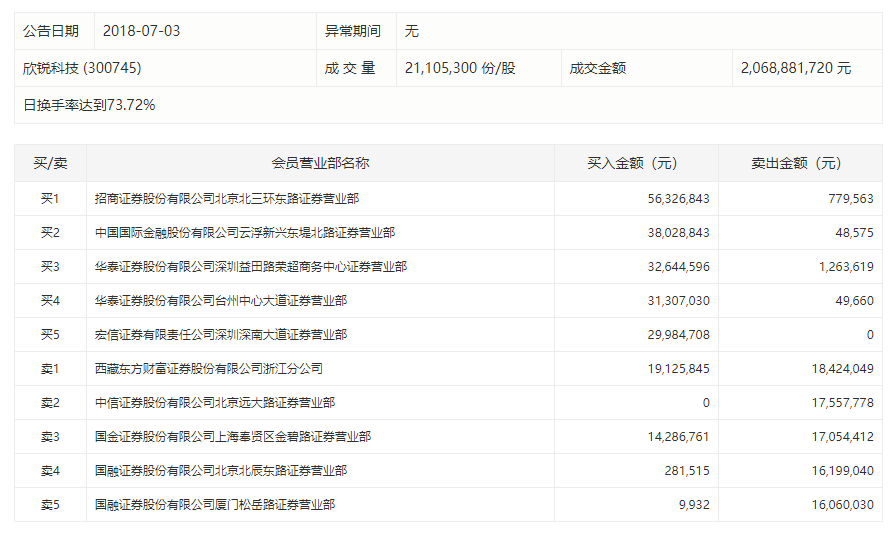Open 国融证券厦门松岳路证券营业部 entry
The width and height of the screenshot is (893, 539).
[215, 505]
